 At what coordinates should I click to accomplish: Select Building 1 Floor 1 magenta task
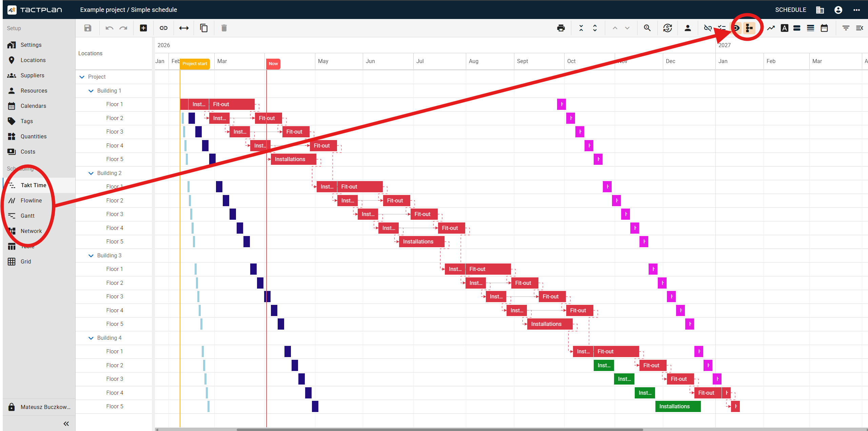(561, 104)
